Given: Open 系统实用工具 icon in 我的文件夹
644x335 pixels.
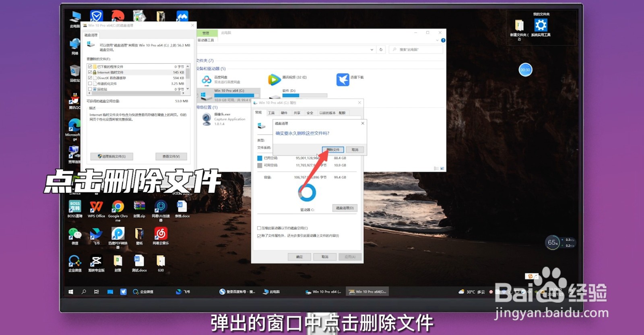Looking at the screenshot, I should [541, 28].
